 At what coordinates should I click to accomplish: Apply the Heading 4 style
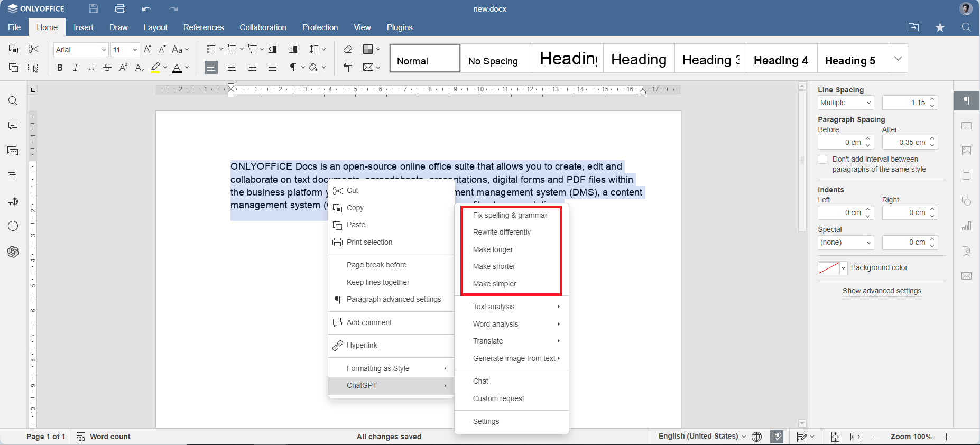pyautogui.click(x=781, y=58)
